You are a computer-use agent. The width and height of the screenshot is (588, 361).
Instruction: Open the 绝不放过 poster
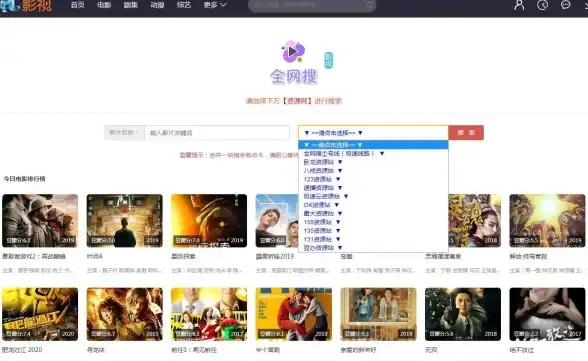[x=547, y=314]
